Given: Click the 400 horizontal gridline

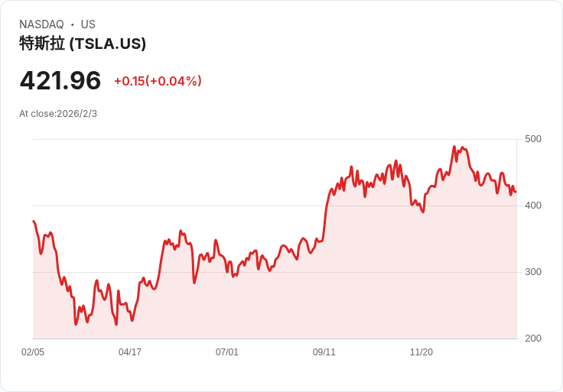Looking at the screenshot, I should [275, 206].
